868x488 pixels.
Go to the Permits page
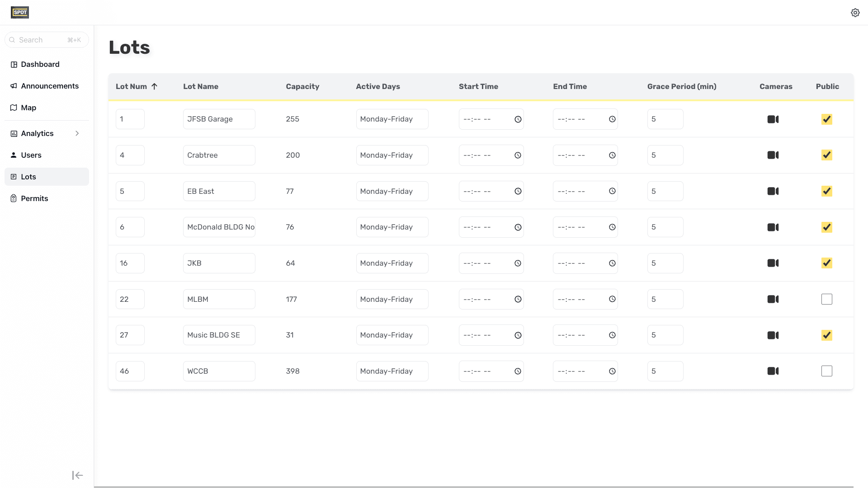[34, 198]
